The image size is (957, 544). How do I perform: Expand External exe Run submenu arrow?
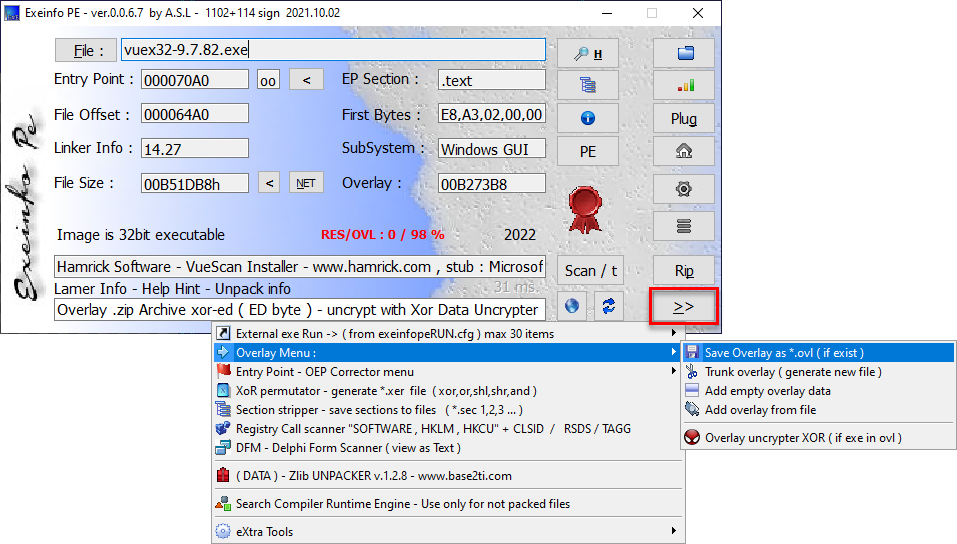(x=674, y=333)
